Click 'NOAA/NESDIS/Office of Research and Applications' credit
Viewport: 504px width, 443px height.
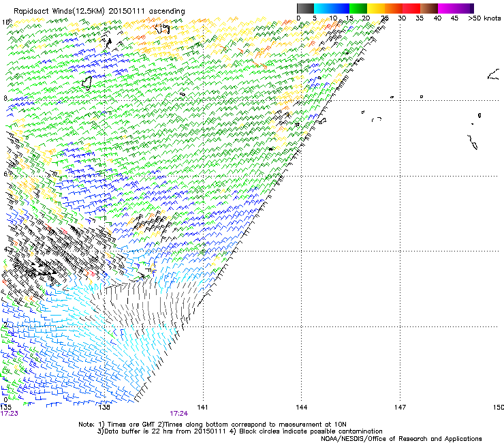pyautogui.click(x=401, y=439)
